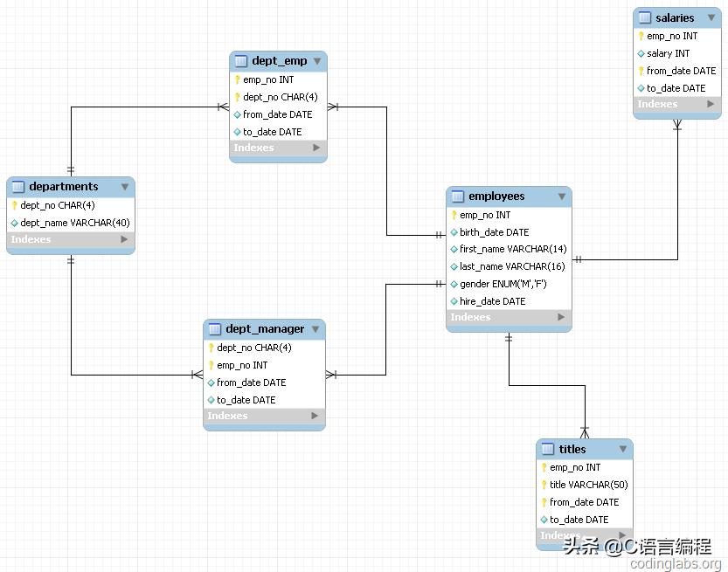The width and height of the screenshot is (728, 572).
Task: Expand Indexes section of dept_manager table
Action: pos(315,416)
